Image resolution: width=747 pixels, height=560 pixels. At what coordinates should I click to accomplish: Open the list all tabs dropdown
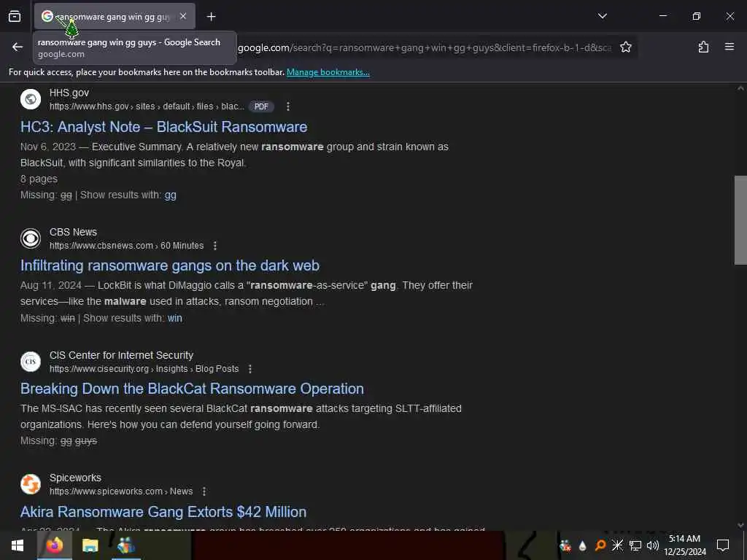coord(602,16)
